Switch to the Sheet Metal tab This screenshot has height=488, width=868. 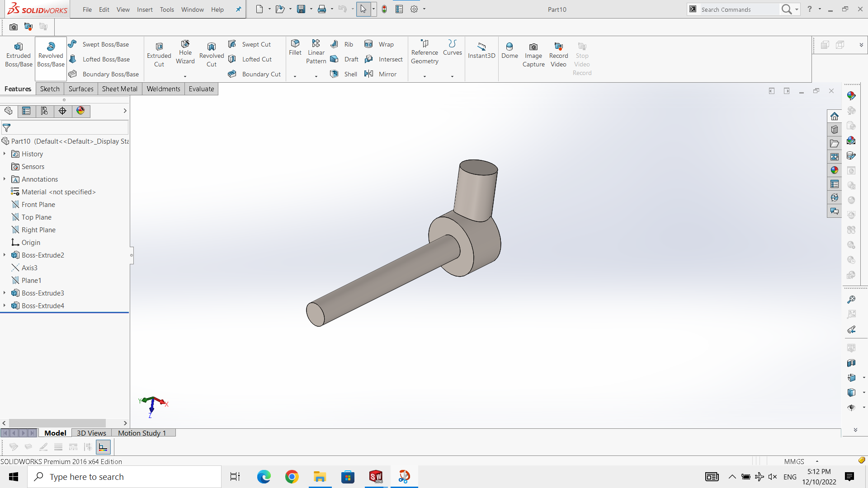(x=120, y=89)
